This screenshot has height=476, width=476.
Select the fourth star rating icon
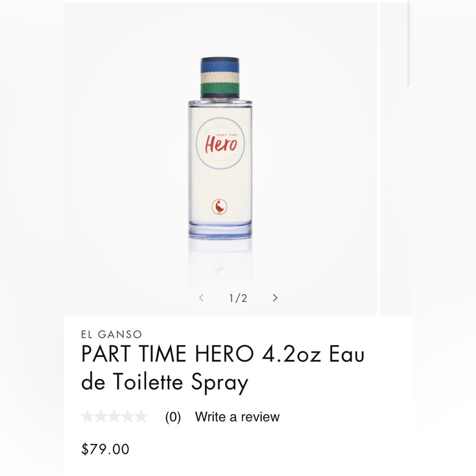128,416
